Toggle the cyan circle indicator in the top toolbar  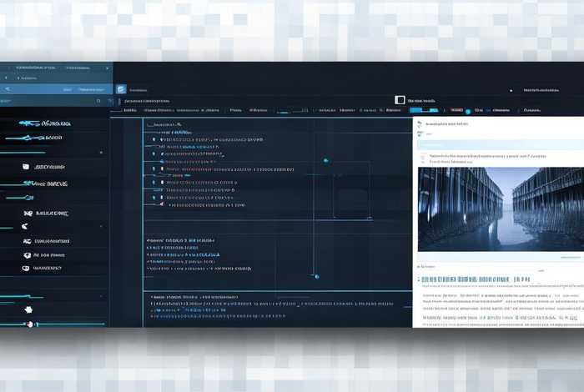(x=467, y=110)
